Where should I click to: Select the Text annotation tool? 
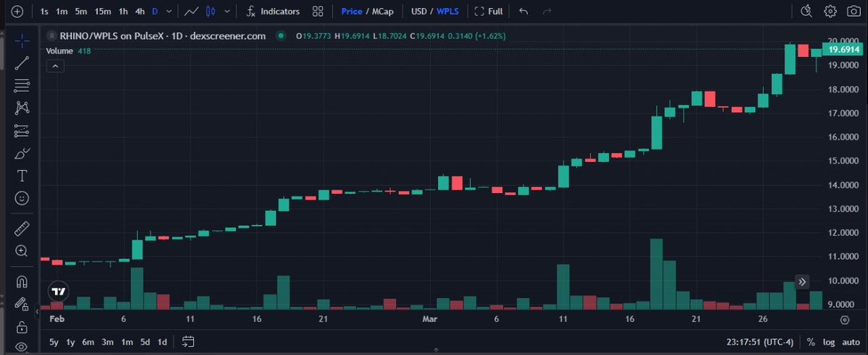point(22,176)
